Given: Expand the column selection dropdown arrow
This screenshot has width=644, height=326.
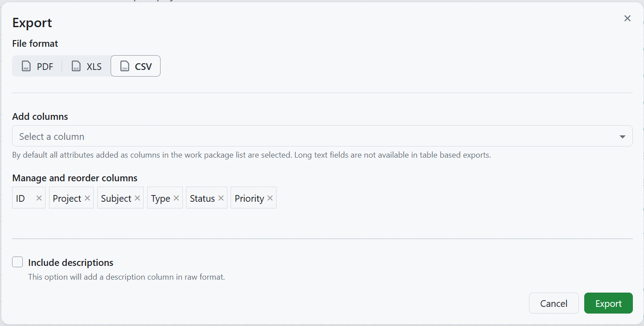Looking at the screenshot, I should pos(623,136).
